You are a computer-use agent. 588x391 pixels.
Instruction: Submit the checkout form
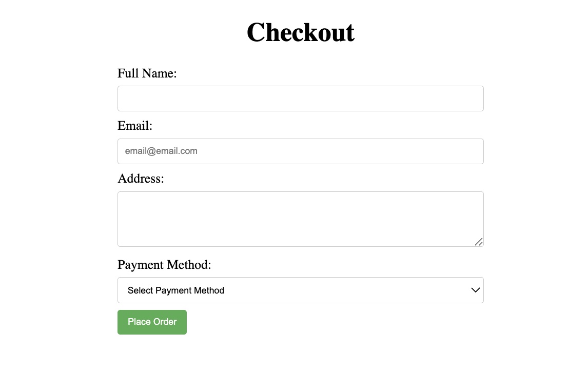[152, 322]
